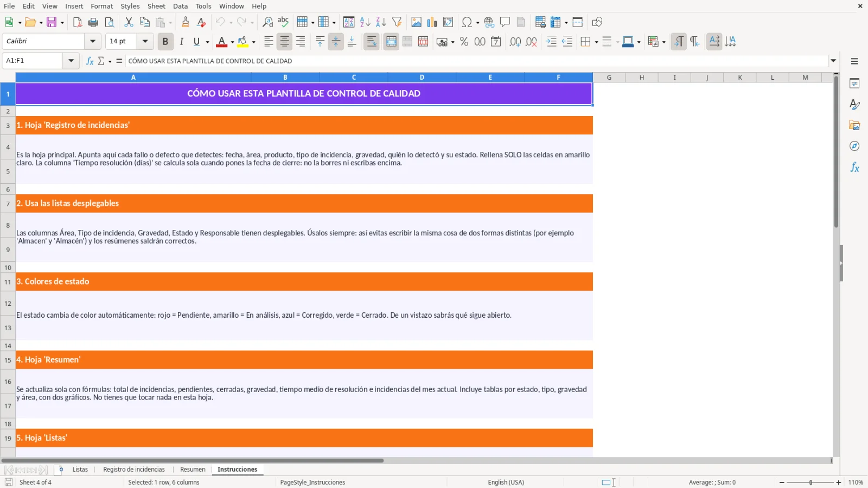Toggle Align Right button

[301, 42]
